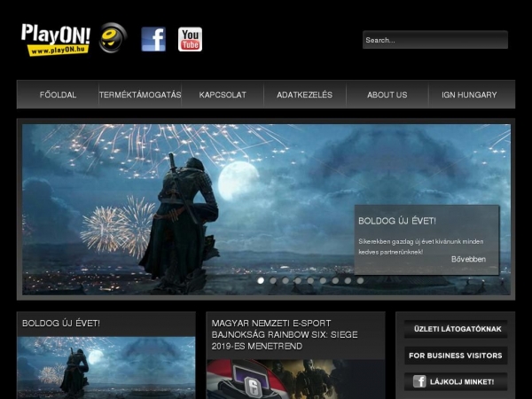The image size is (532, 399).
Task: Select the ninth slider dot
Action: (x=360, y=280)
